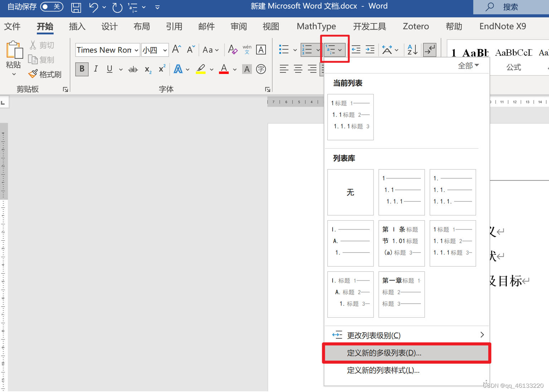549x392 pixels.
Task: Open clipboard pane launcher in 剪贴板 group
Action: pos(65,89)
